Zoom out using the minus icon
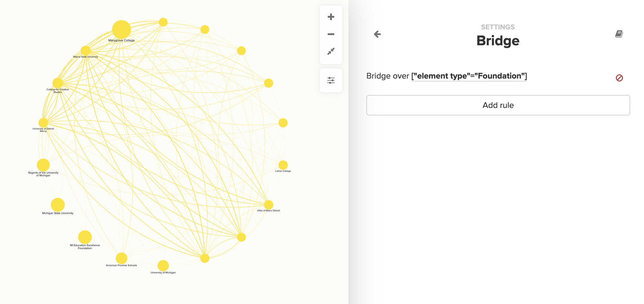The image size is (644, 304). (331, 34)
